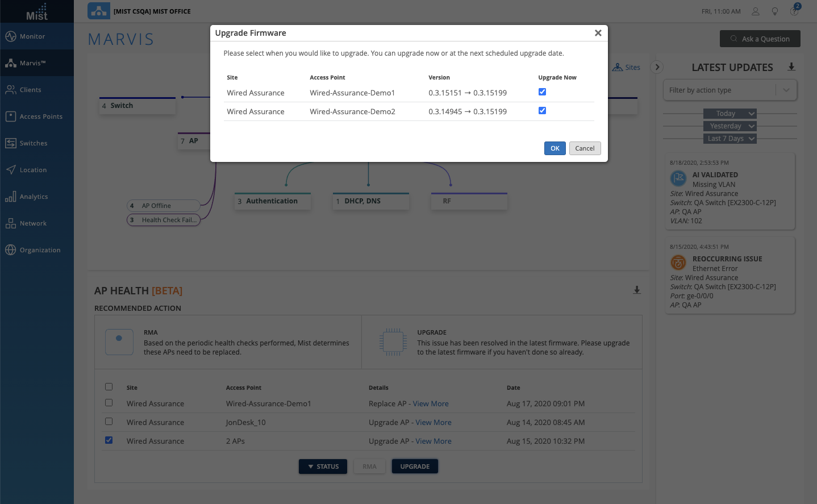Expand the Yesterday updates section

[x=730, y=126]
